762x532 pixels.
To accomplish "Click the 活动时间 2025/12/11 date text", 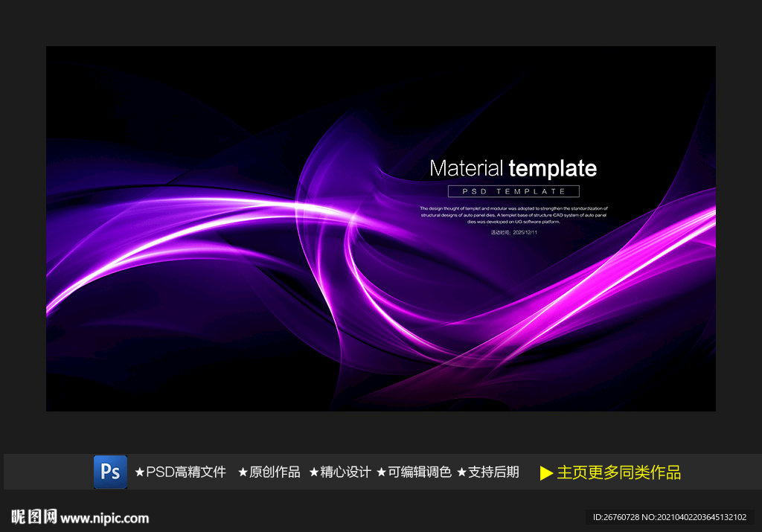I will pos(513,232).
